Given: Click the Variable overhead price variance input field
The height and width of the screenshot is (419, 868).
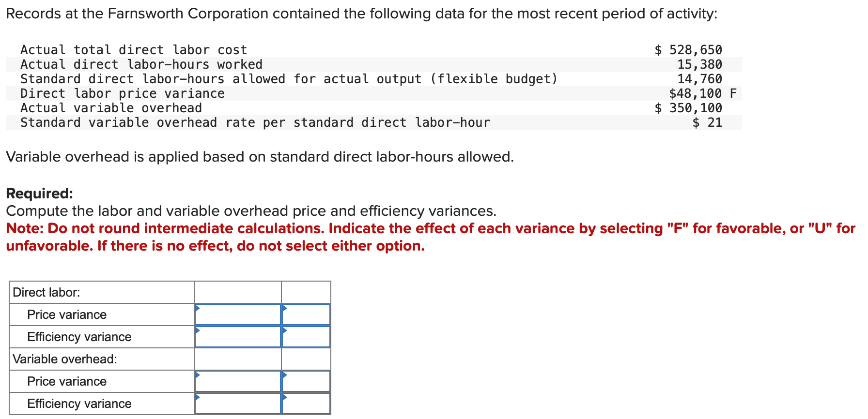Looking at the screenshot, I should pyautogui.click(x=237, y=381).
